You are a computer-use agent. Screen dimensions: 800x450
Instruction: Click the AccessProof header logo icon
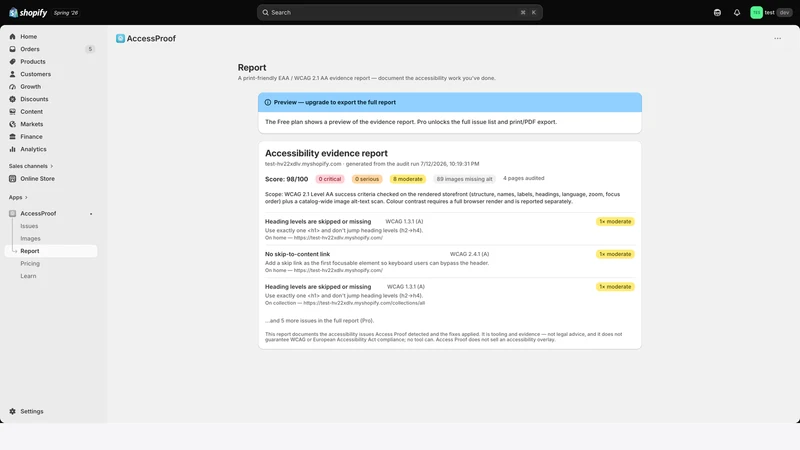(x=120, y=38)
